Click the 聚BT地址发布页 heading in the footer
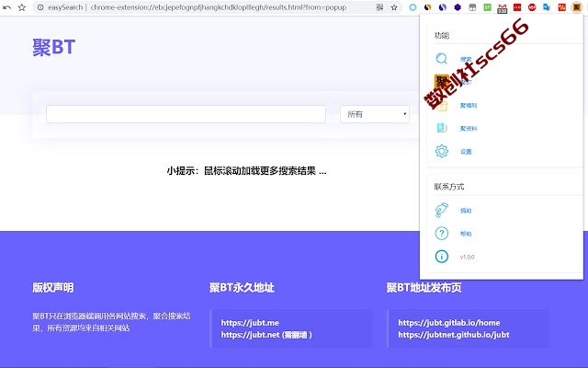 [x=424, y=288]
